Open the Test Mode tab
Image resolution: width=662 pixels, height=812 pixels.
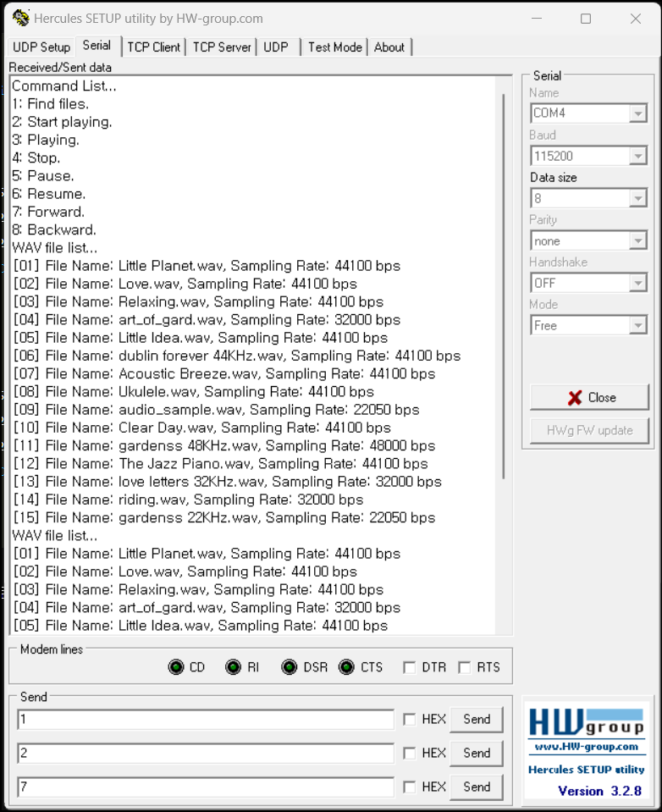click(335, 47)
